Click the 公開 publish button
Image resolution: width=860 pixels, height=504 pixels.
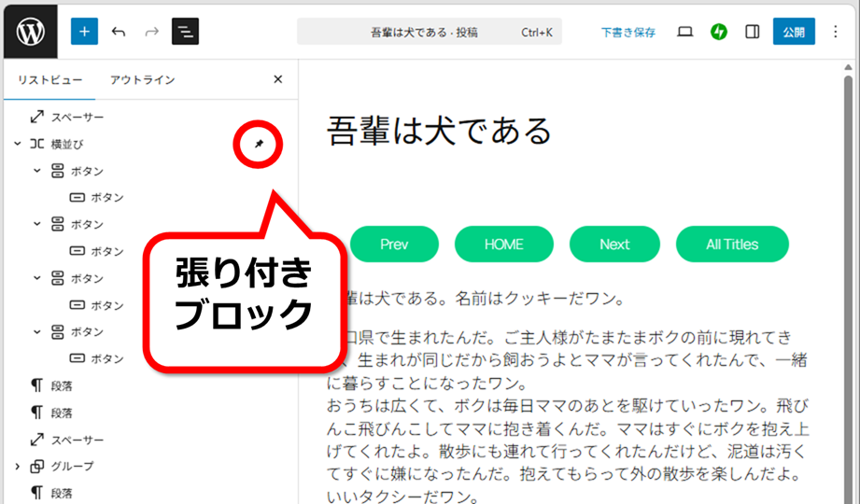click(793, 32)
